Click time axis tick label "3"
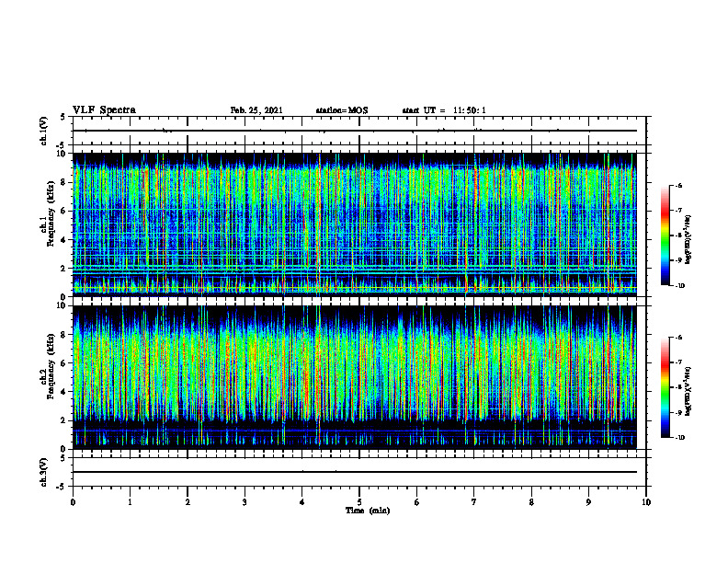The height and width of the screenshot is (563, 728). [245, 502]
